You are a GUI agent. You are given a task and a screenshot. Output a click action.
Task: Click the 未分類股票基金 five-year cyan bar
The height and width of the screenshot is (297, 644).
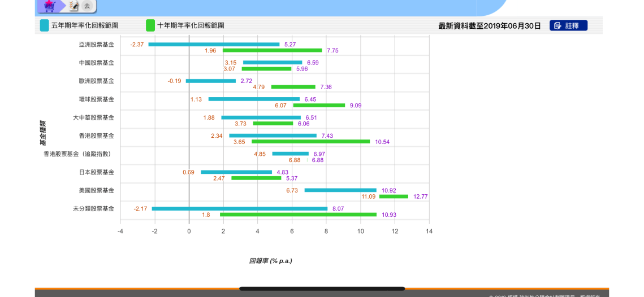[x=239, y=208]
